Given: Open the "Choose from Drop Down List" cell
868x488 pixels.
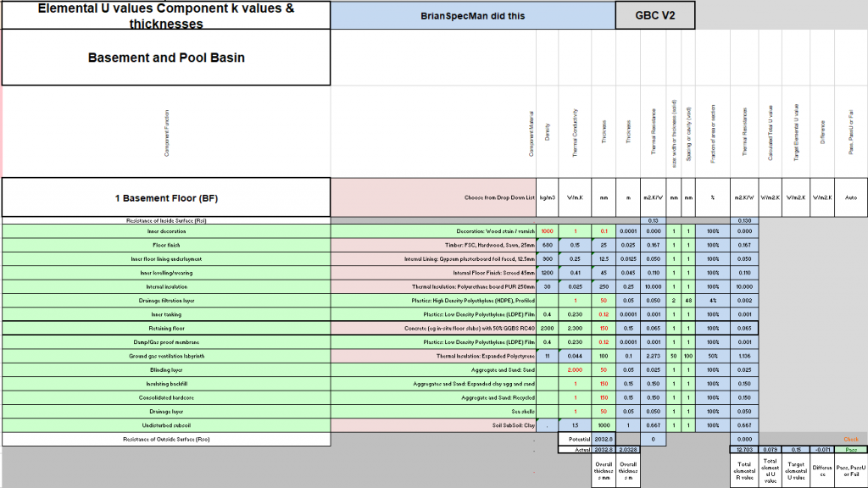Looking at the screenshot, I should (433, 197).
